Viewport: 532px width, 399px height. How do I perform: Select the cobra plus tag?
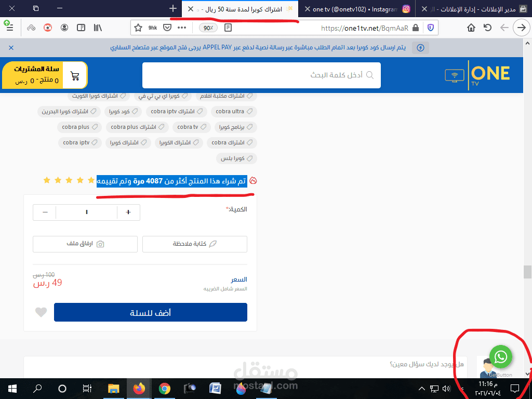[x=79, y=127]
